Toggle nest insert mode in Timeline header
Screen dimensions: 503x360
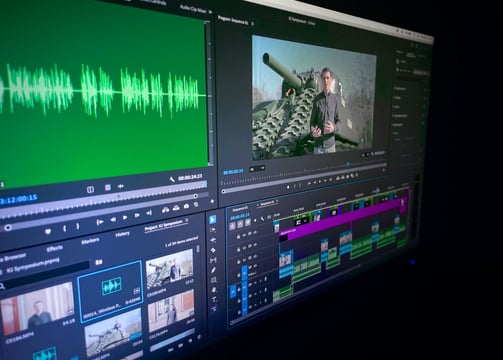tap(233, 226)
